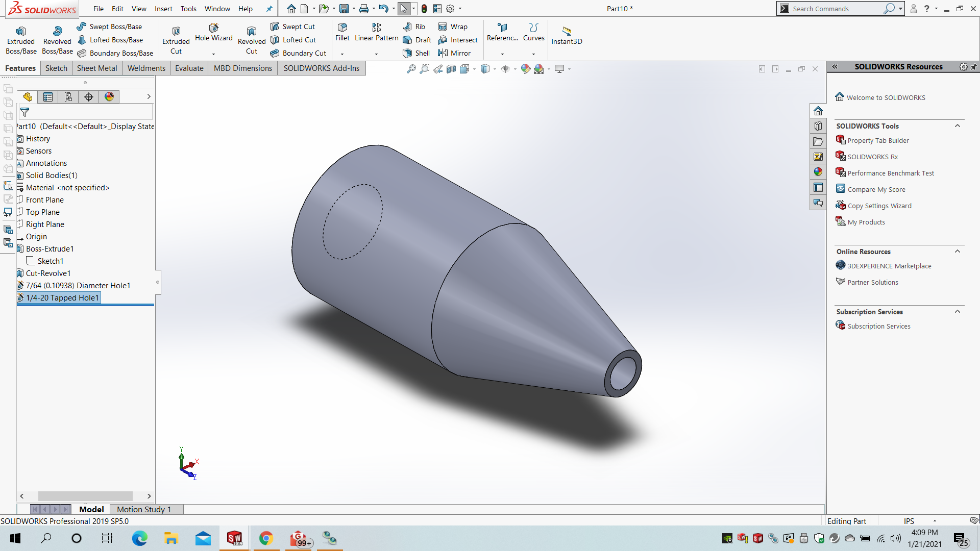
Task: Open Chrome from the Windows taskbar
Action: pos(266,538)
